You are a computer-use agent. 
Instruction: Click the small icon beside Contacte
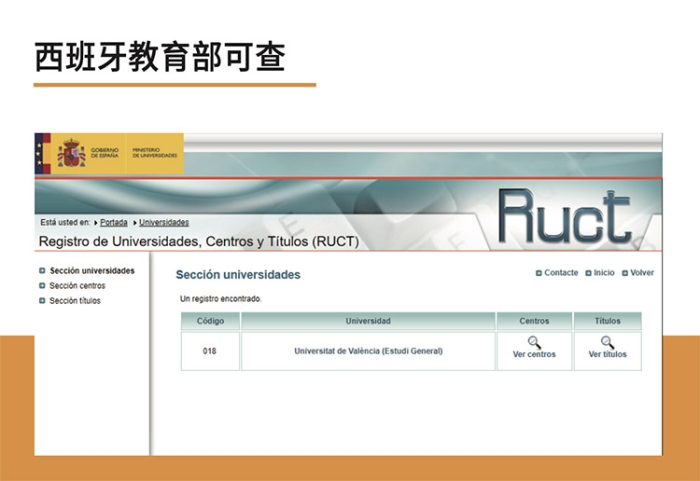click(x=539, y=273)
